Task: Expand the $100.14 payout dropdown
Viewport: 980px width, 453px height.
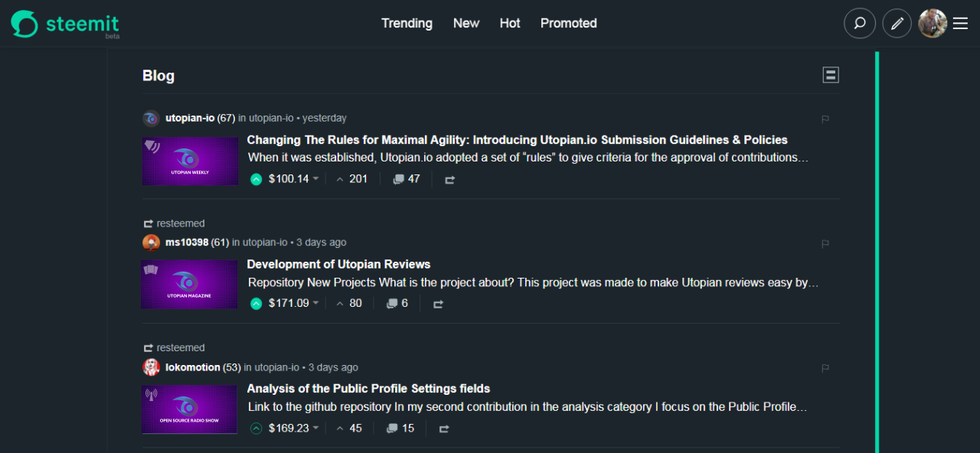Action: [x=315, y=179]
